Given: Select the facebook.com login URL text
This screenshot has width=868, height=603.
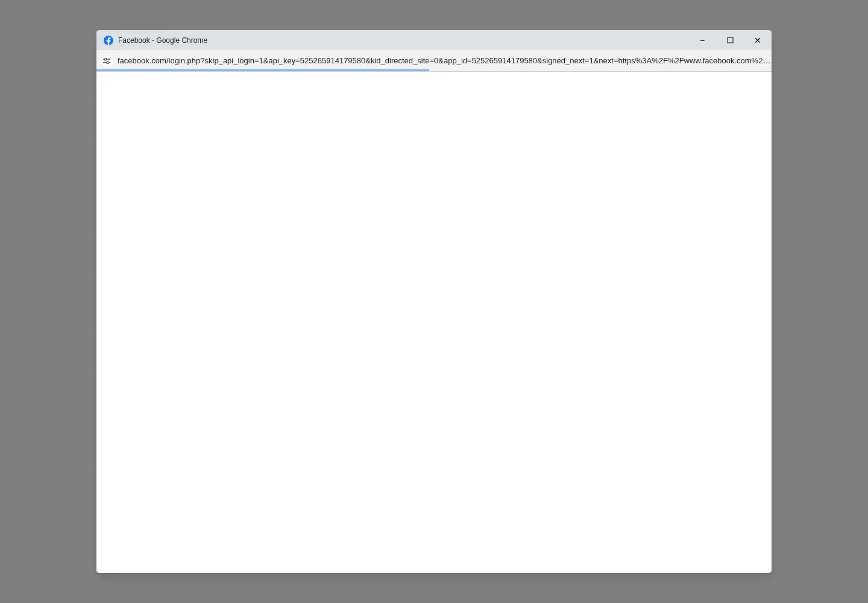Looking at the screenshot, I should point(444,61).
